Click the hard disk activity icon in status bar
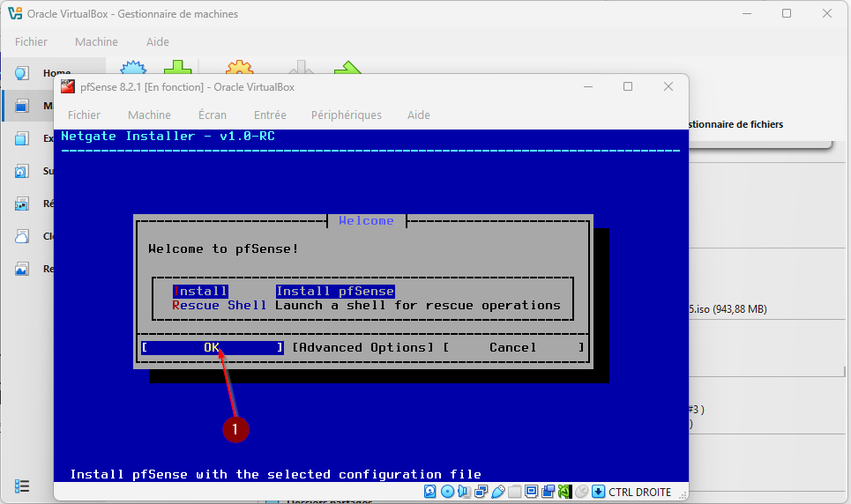Viewport: 851px width, 504px height. click(430, 492)
